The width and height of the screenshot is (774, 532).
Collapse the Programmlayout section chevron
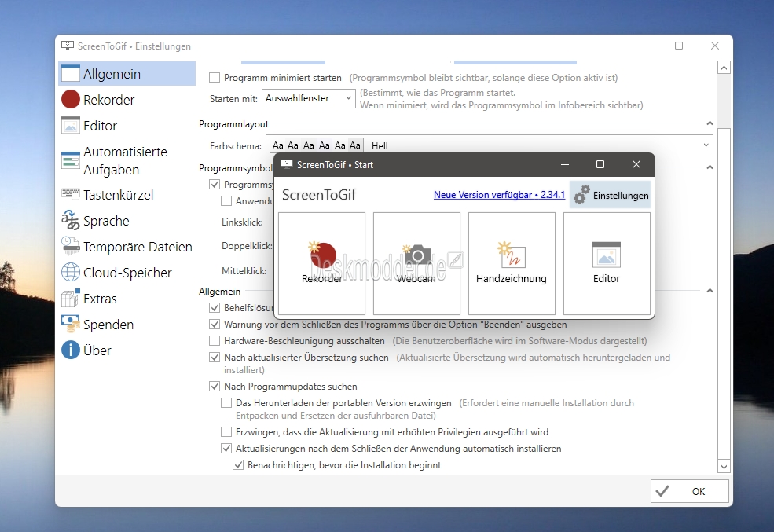710,123
